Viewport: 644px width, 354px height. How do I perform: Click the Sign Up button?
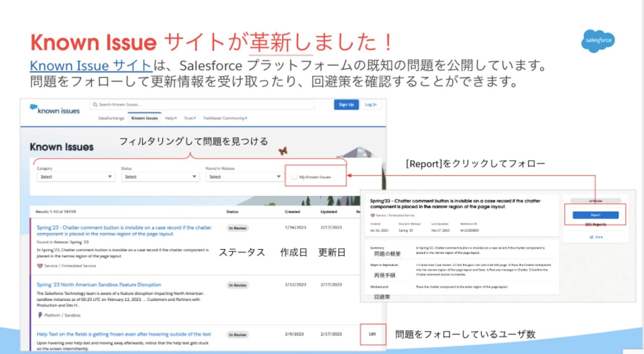[346, 105]
